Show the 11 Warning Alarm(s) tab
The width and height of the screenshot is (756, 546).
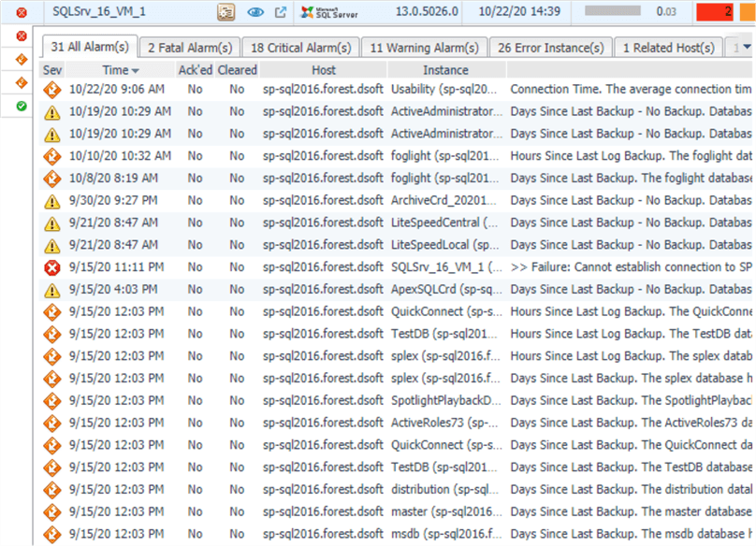(424, 48)
